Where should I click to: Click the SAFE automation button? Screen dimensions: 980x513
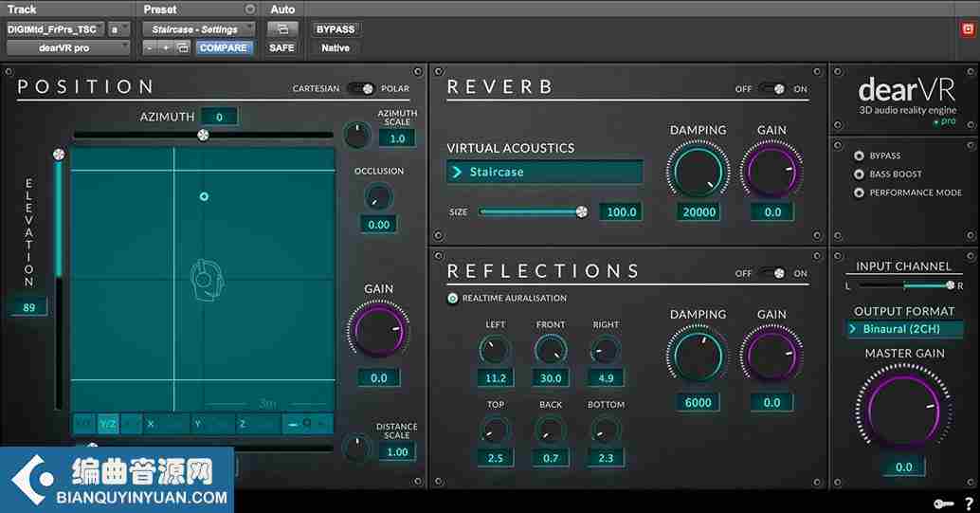[281, 47]
